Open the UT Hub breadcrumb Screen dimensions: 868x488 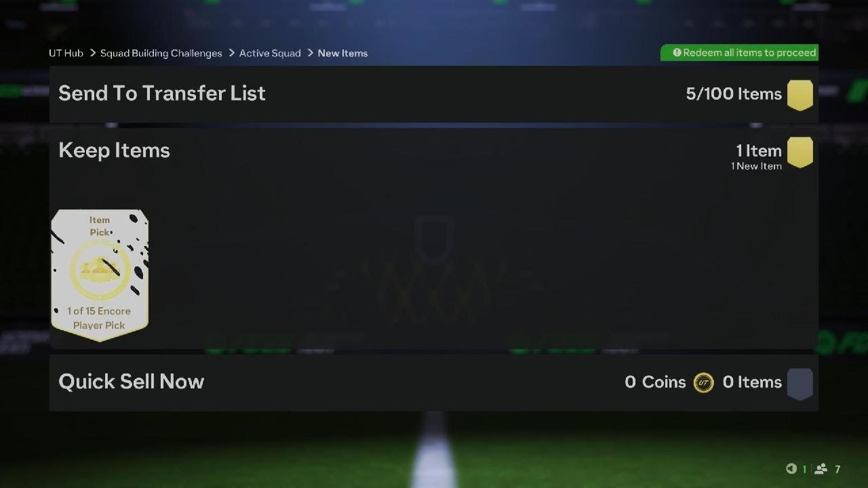(x=66, y=53)
